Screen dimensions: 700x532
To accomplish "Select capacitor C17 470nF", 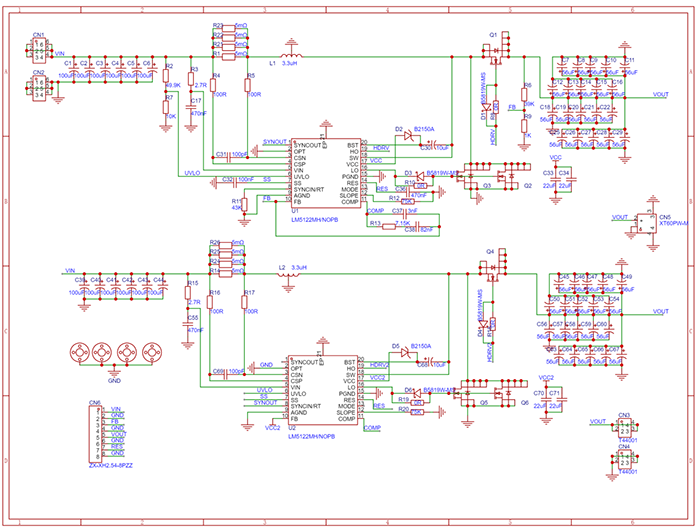I will (191, 107).
